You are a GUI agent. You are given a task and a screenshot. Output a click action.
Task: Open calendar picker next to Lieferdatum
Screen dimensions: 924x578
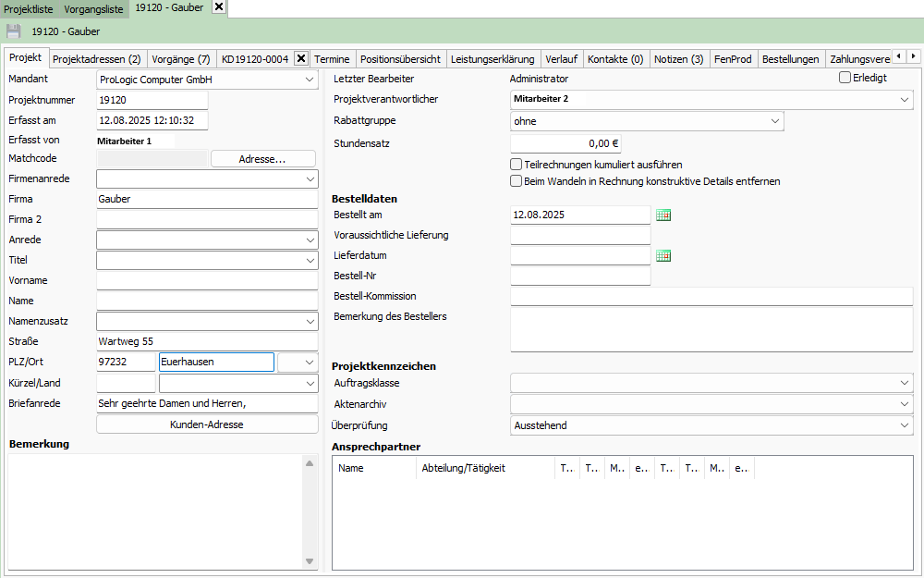click(663, 256)
